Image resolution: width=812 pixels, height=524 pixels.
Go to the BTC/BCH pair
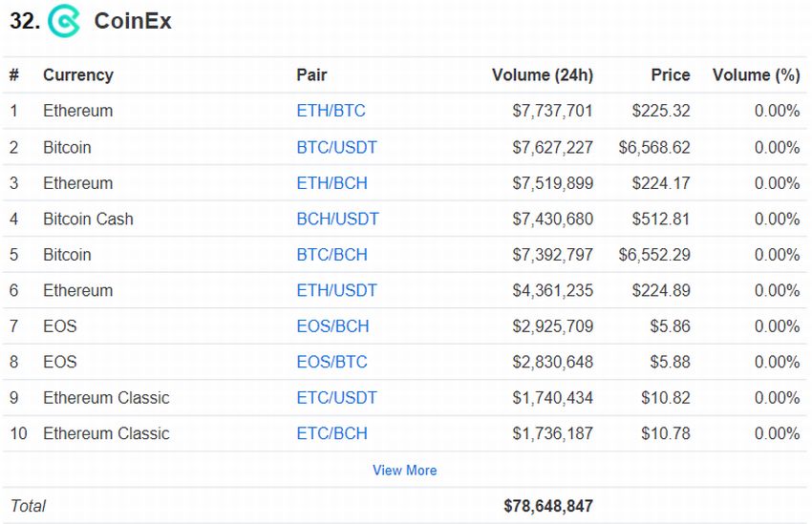pyautogui.click(x=331, y=255)
